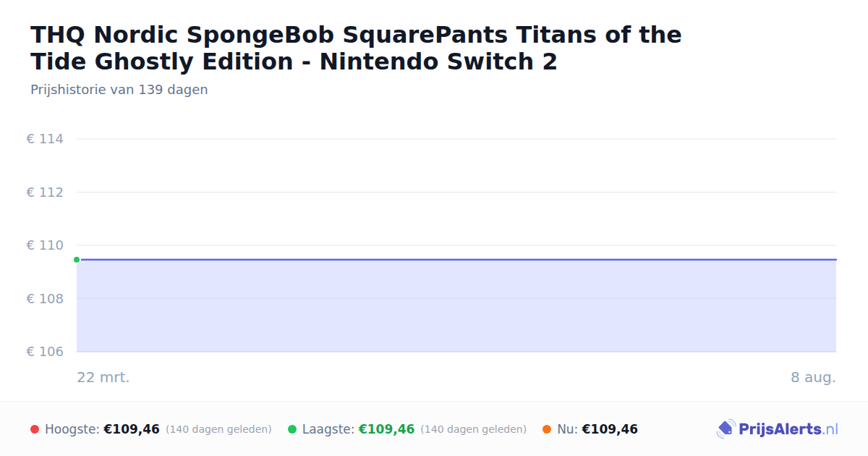Image resolution: width=868 pixels, height=456 pixels.
Task: Click the 140 dagen geleden note after Hoogste
Action: pos(218,429)
